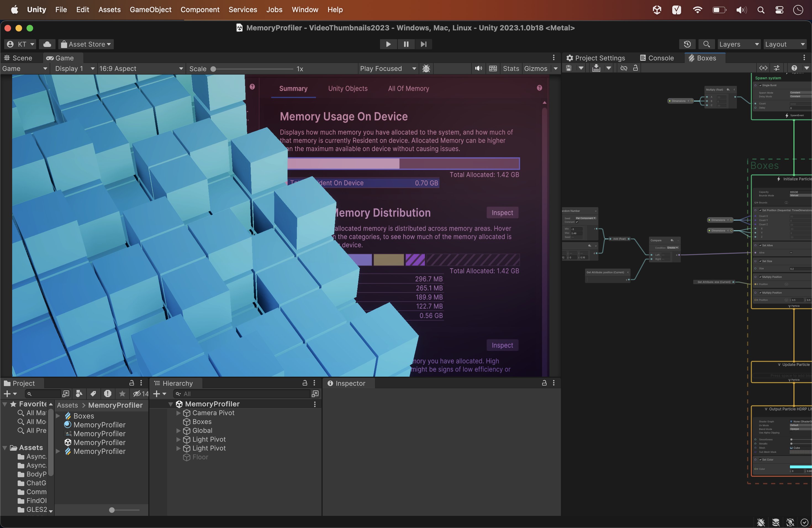Open the Undo History icon
This screenshot has width=812, height=528.
click(x=687, y=44)
